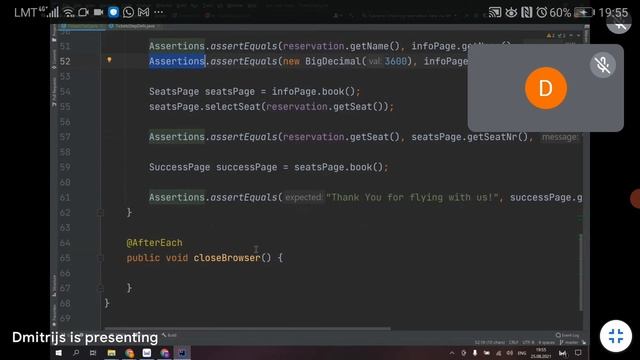Viewport: 640px width, 360px height.
Task: Click the UTF-8 encoding status entry
Action: tap(528, 342)
